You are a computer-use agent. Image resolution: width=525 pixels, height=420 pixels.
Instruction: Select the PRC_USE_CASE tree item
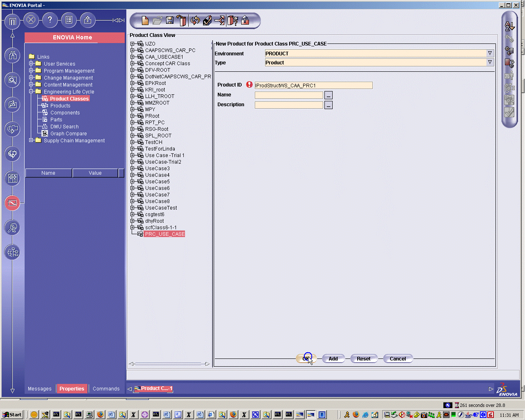[x=165, y=234]
